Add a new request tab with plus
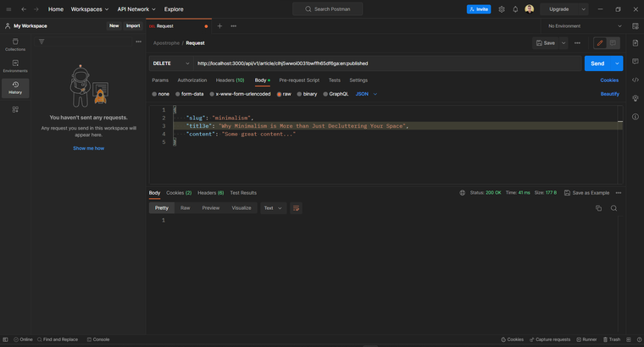 point(219,26)
